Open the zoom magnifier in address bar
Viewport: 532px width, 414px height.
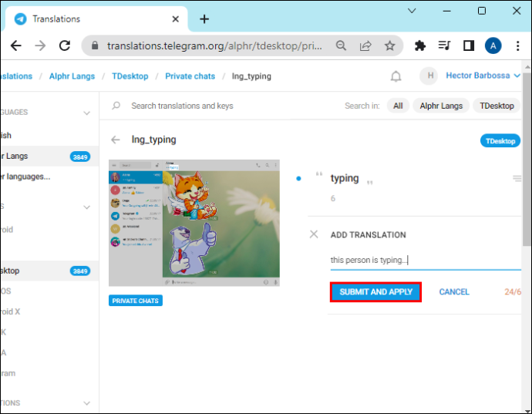click(341, 45)
